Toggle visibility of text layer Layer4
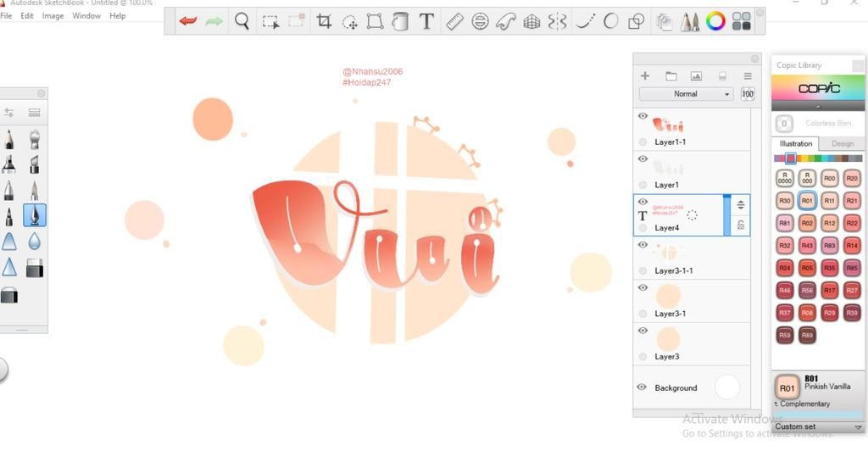The image size is (868, 451). pos(643,202)
